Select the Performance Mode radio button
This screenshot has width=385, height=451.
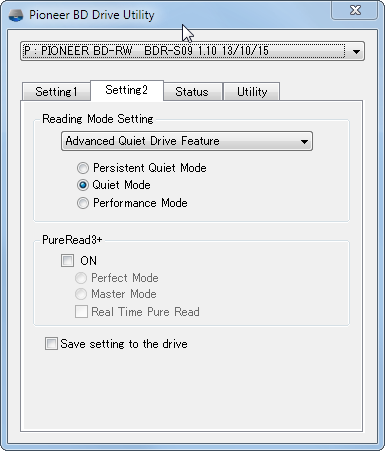83,203
